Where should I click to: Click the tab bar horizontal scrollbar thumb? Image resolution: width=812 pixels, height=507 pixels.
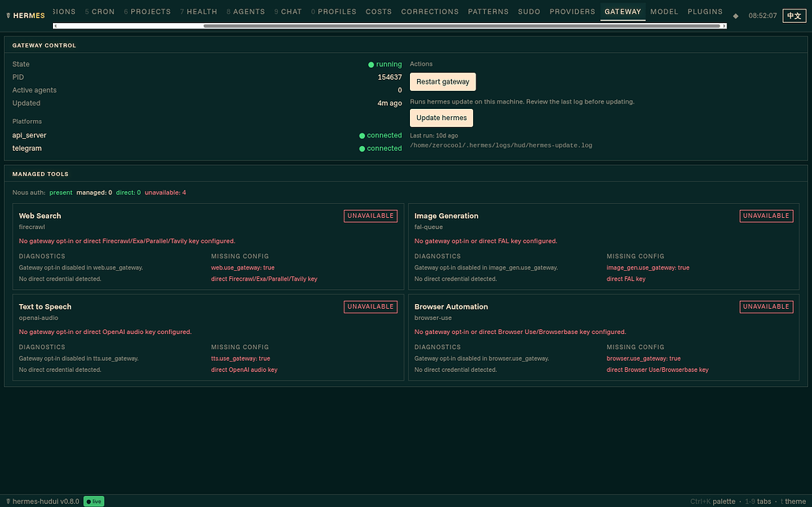[x=461, y=26]
